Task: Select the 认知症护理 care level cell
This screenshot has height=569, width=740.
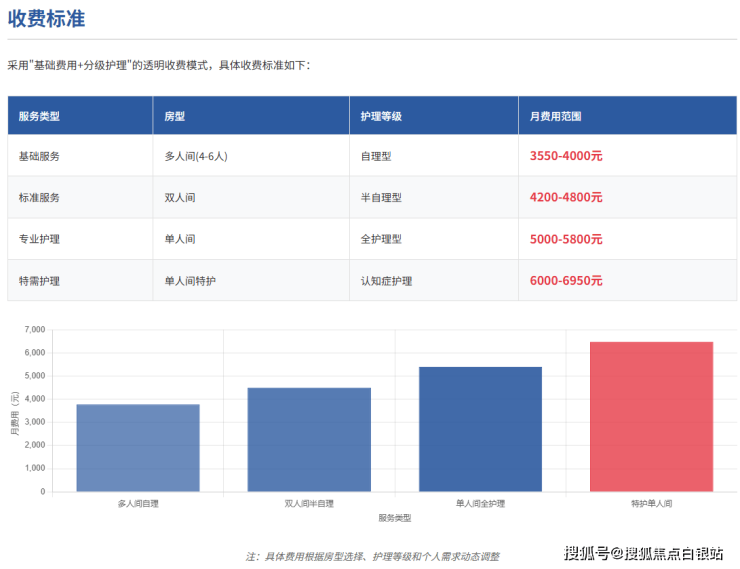Action: click(386, 281)
